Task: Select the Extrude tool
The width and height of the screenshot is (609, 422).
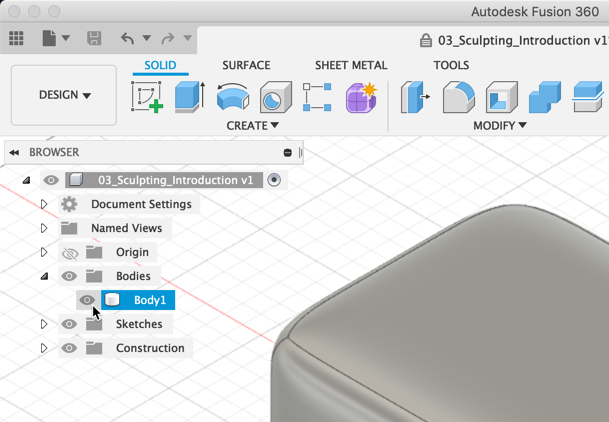Action: tap(190, 97)
